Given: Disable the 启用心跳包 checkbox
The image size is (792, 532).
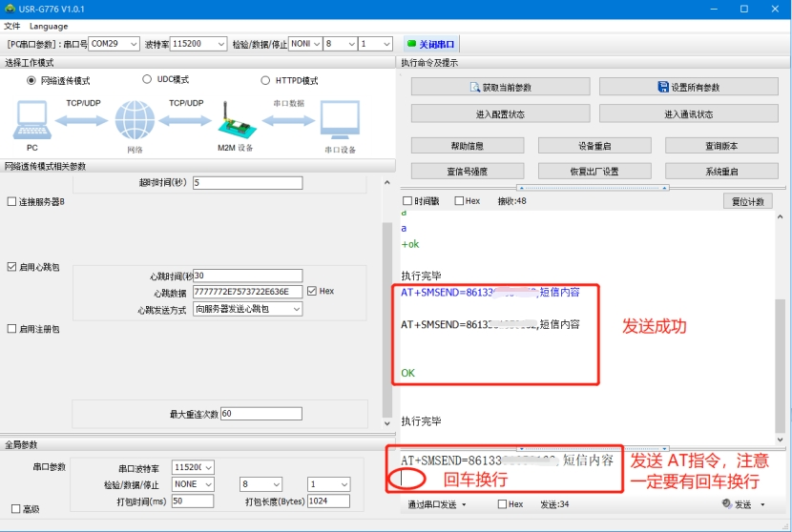Looking at the screenshot, I should point(11,267).
